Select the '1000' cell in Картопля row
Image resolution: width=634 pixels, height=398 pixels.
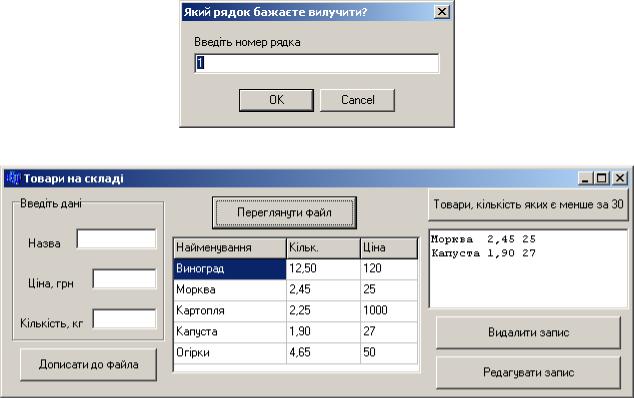point(389,311)
